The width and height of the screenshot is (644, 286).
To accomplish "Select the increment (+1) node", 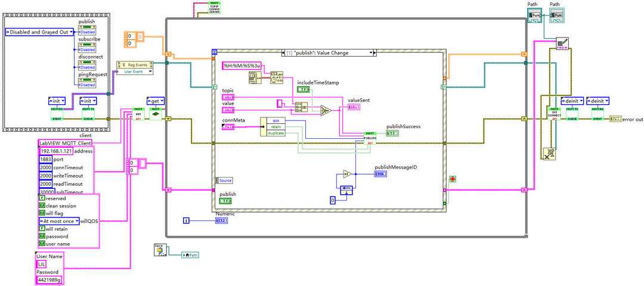I will 348,173.
